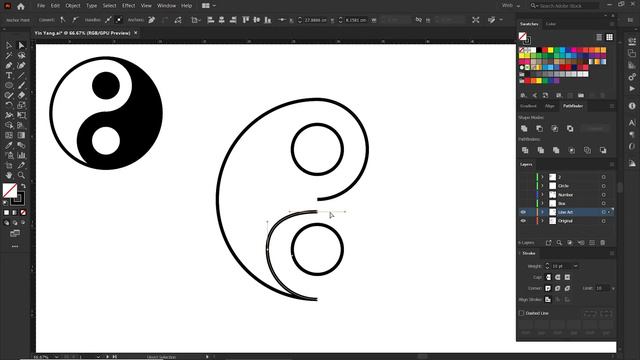Select the Yin Yang.ai document tab
Viewport: 640px width, 360px height.
[82, 33]
